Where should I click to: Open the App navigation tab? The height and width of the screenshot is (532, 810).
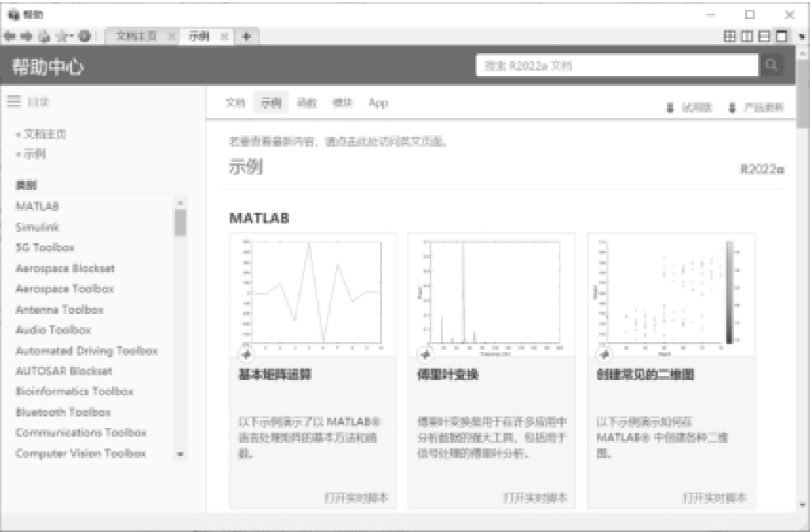click(x=378, y=103)
